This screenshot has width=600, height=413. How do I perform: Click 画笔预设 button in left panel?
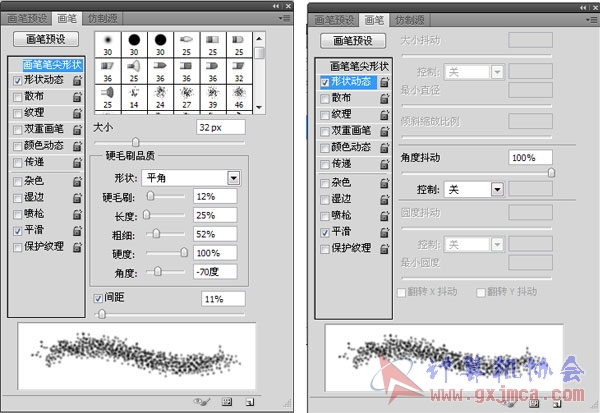pyautogui.click(x=46, y=39)
